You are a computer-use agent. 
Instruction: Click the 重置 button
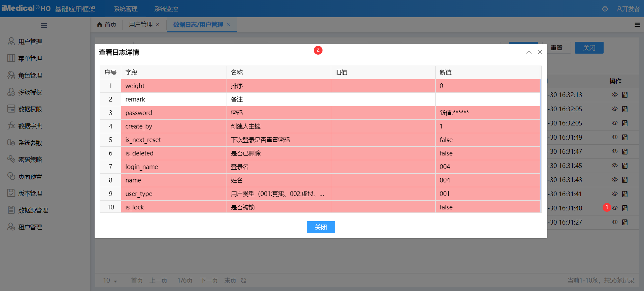pyautogui.click(x=556, y=48)
